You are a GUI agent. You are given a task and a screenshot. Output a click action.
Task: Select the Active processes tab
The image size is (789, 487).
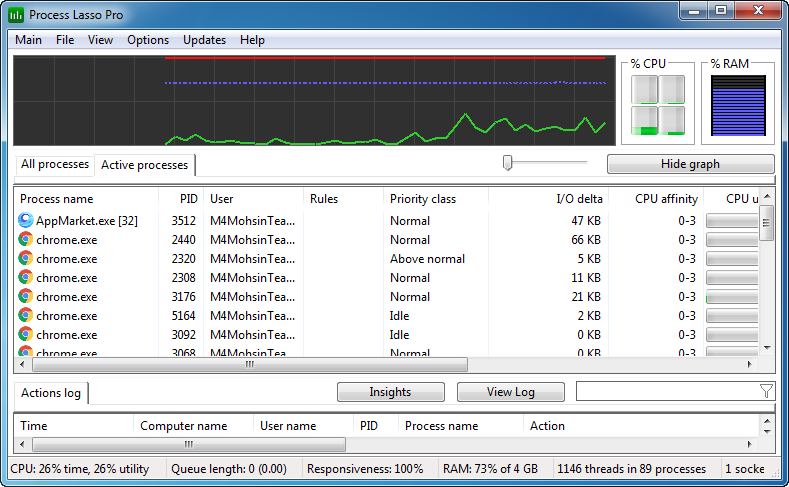tap(144, 165)
